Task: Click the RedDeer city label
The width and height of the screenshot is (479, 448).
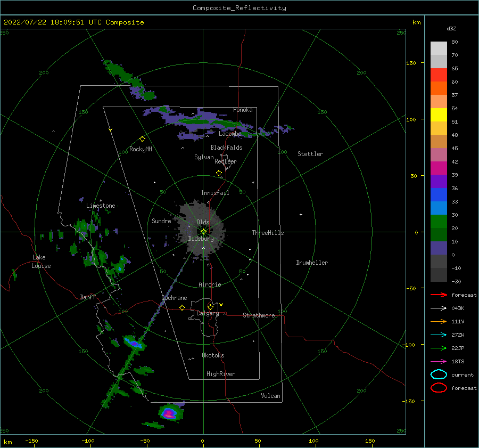Action: [x=226, y=161]
